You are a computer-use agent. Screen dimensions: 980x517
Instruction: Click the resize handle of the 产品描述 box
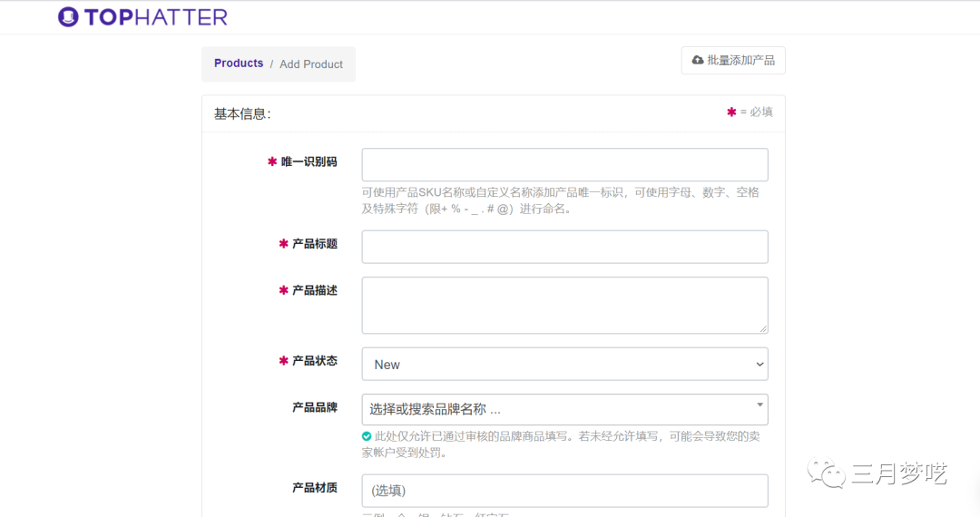pyautogui.click(x=763, y=328)
